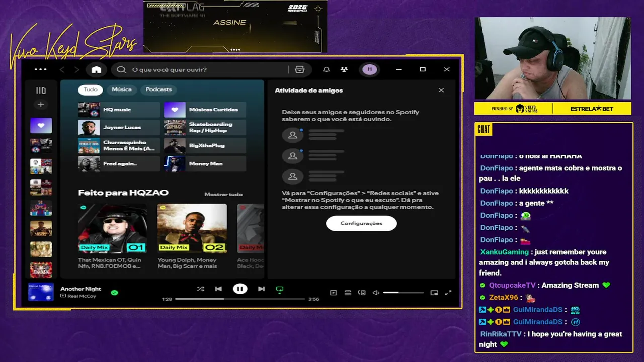Open Liked Songs in sidebar

[41, 125]
